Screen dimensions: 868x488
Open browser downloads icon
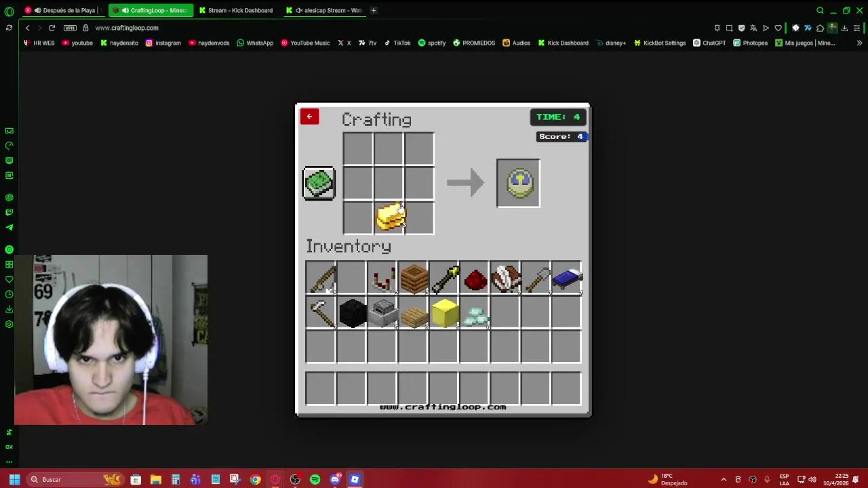coord(844,28)
